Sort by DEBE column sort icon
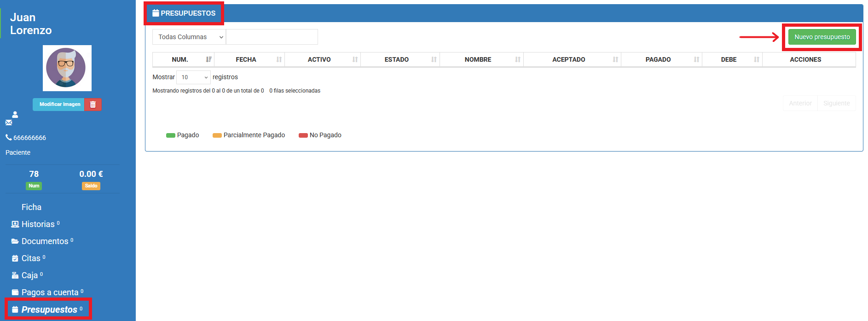The height and width of the screenshot is (321, 868). [x=757, y=59]
